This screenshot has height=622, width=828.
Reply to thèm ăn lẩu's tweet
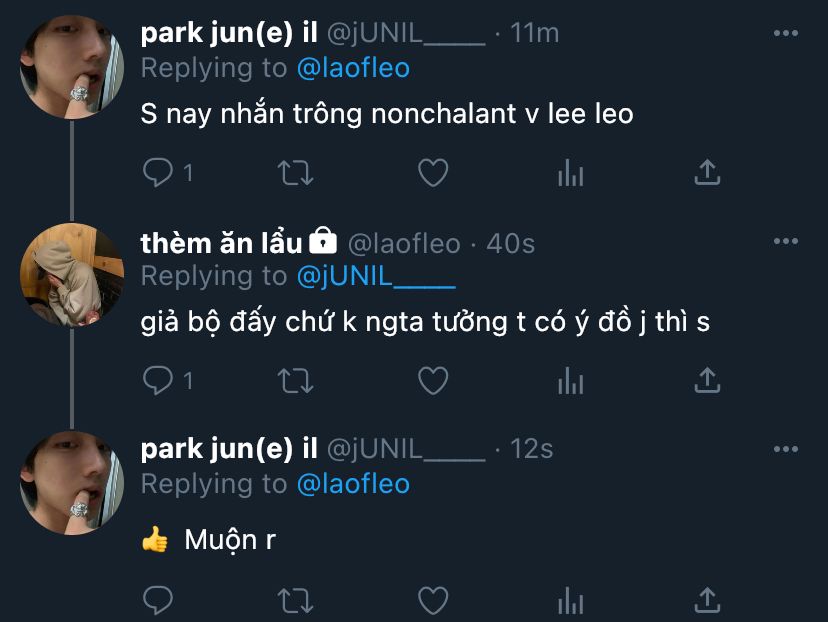[158, 380]
